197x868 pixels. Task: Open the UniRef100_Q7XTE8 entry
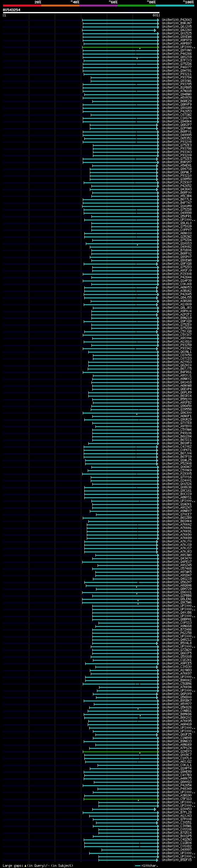[176, 423]
